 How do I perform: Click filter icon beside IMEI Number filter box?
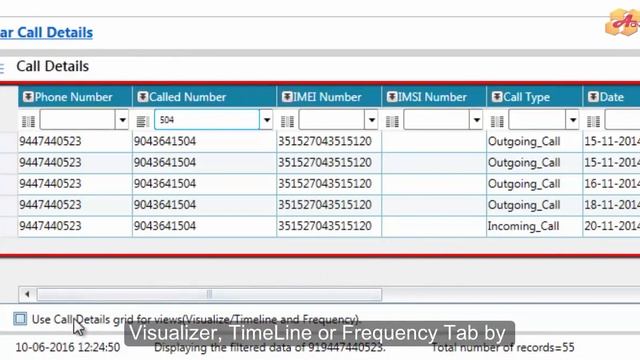287,121
